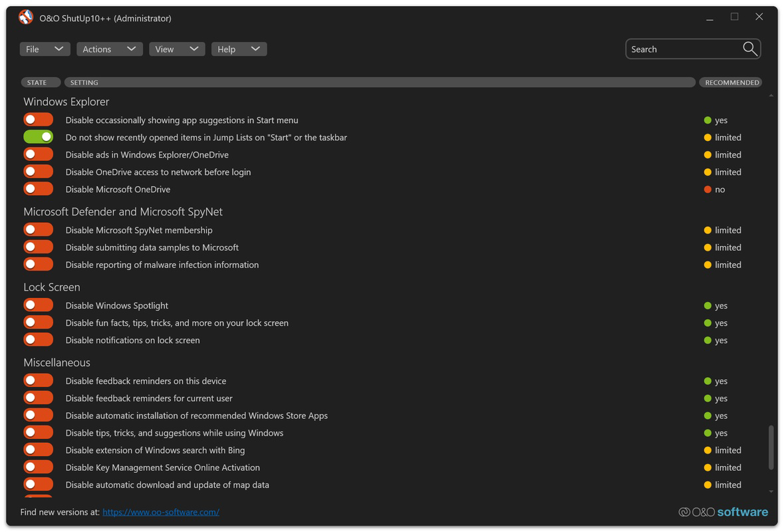Enable Disable submitting data samples to Microsoft
The width and height of the screenshot is (784, 532).
click(x=38, y=247)
